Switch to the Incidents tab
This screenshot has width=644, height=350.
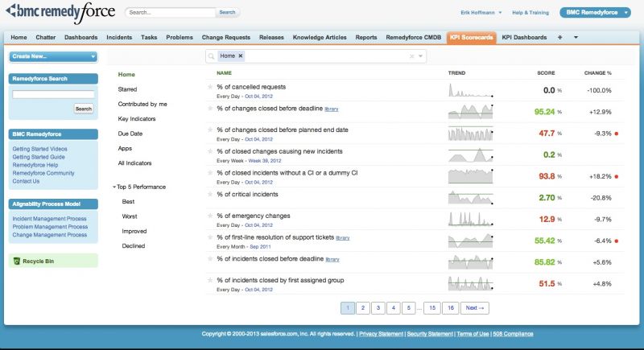pos(119,37)
